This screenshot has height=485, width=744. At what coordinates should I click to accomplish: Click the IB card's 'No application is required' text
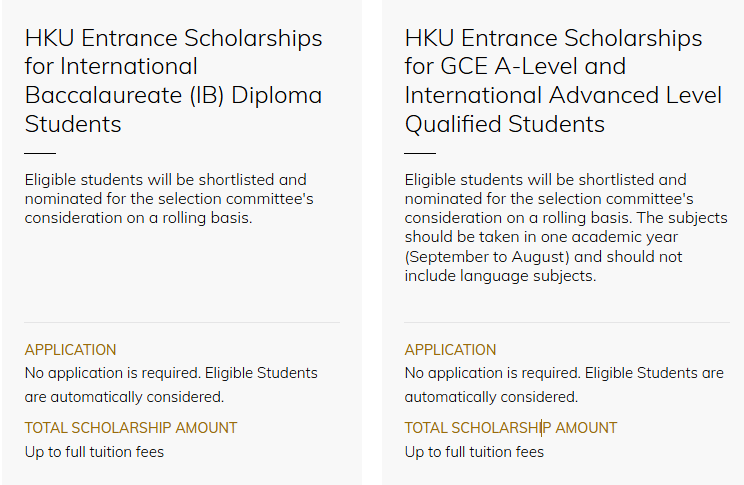click(x=171, y=384)
